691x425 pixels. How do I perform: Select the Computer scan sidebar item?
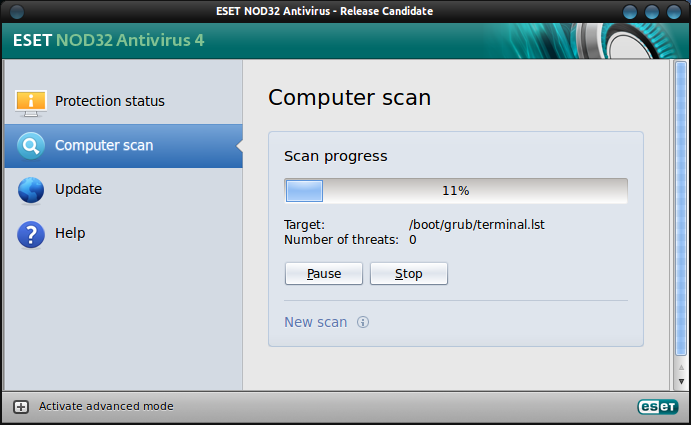[x=123, y=146]
